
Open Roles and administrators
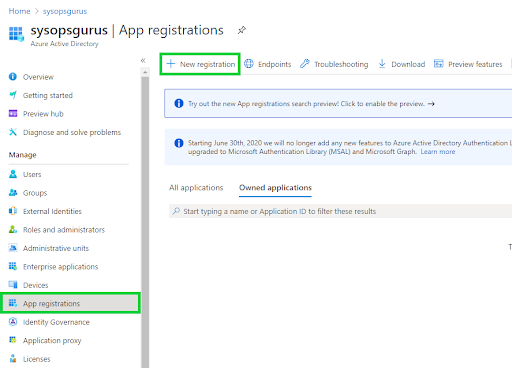pos(64,230)
